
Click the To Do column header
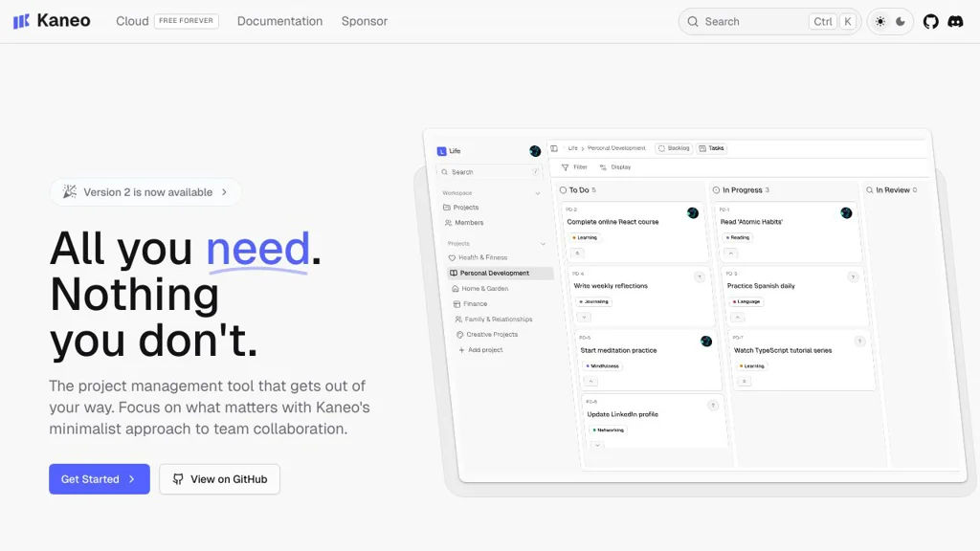[x=578, y=190]
